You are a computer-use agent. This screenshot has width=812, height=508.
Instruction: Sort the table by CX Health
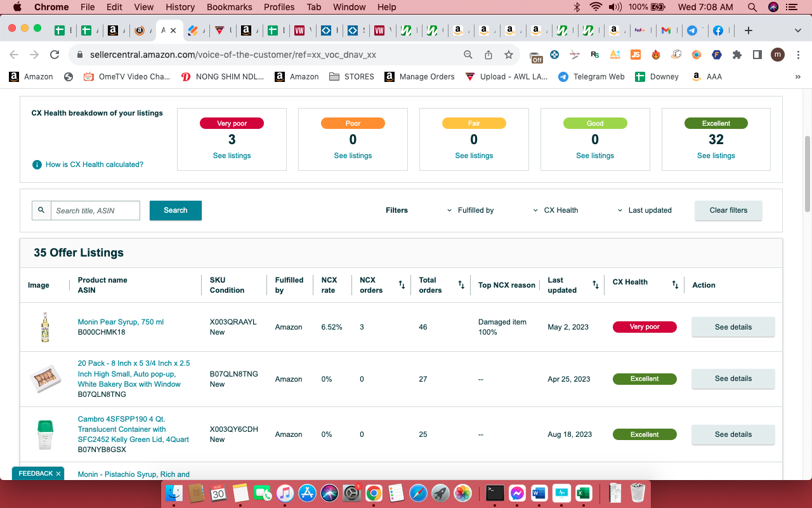(675, 285)
